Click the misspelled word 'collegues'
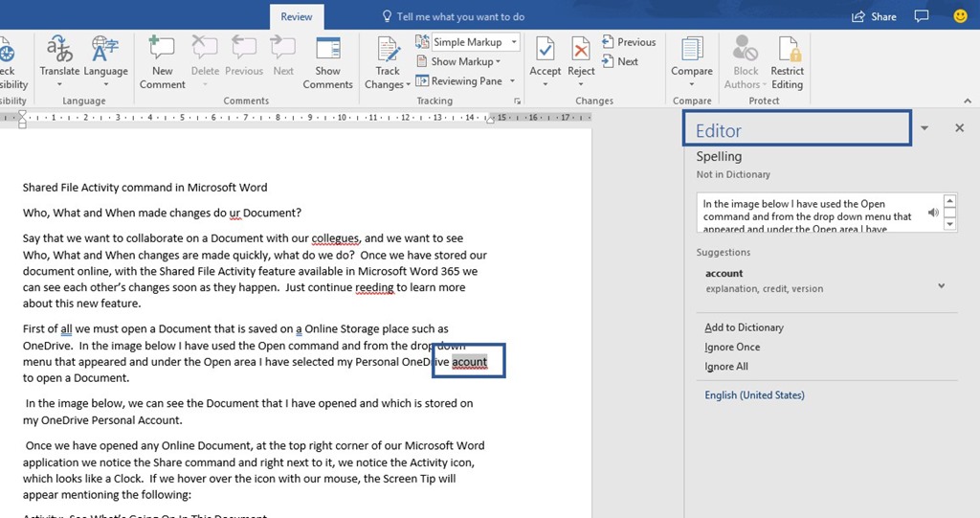The height and width of the screenshot is (518, 980). (335, 238)
